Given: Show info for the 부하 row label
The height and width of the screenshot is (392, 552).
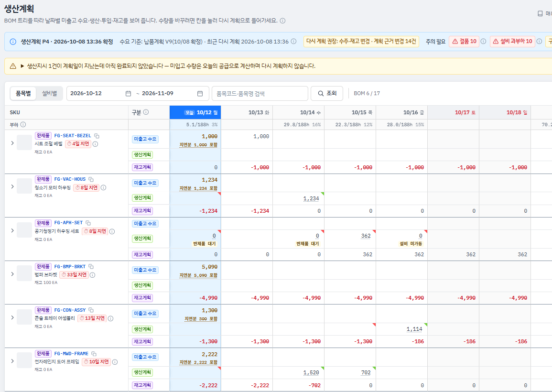Looking at the screenshot, I should coord(23,124).
